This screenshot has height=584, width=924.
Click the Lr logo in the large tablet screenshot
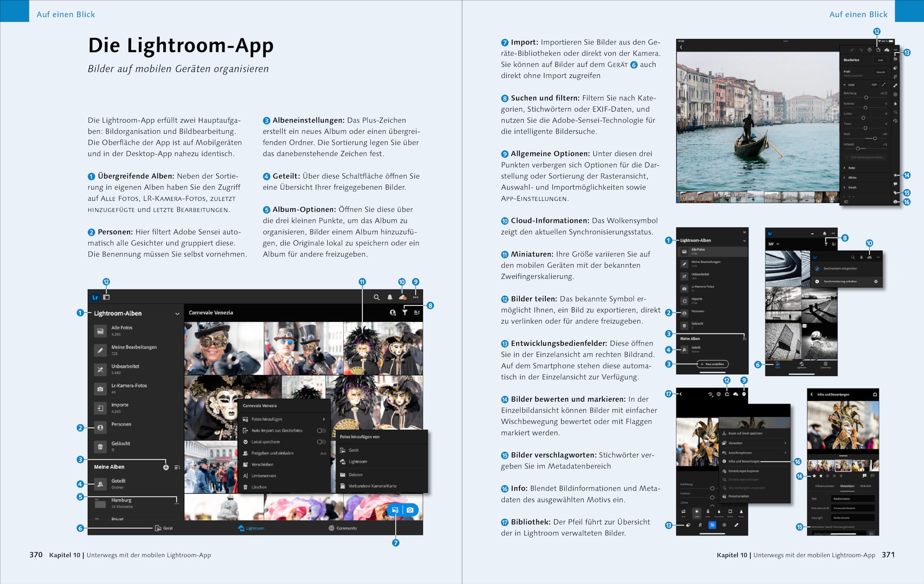(x=95, y=298)
